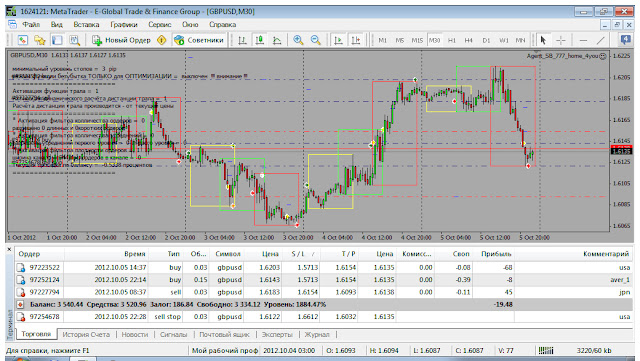Close the Terminal panel
640x361 pixels.
pyautogui.click(x=9, y=249)
